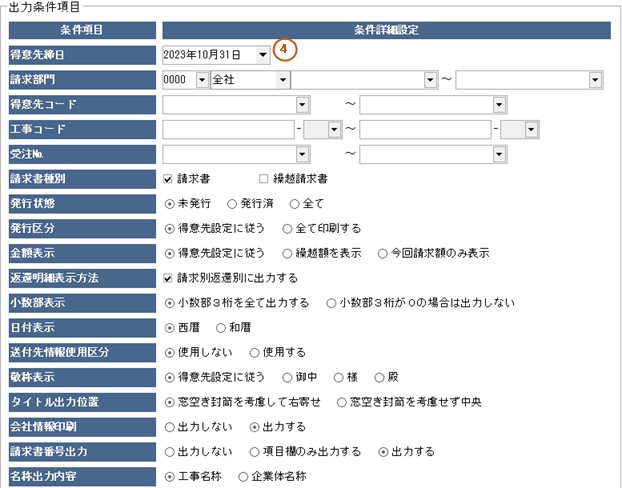Image resolution: width=622 pixels, height=488 pixels.
Task: Choose 和暦 date display option
Action: click(222, 327)
